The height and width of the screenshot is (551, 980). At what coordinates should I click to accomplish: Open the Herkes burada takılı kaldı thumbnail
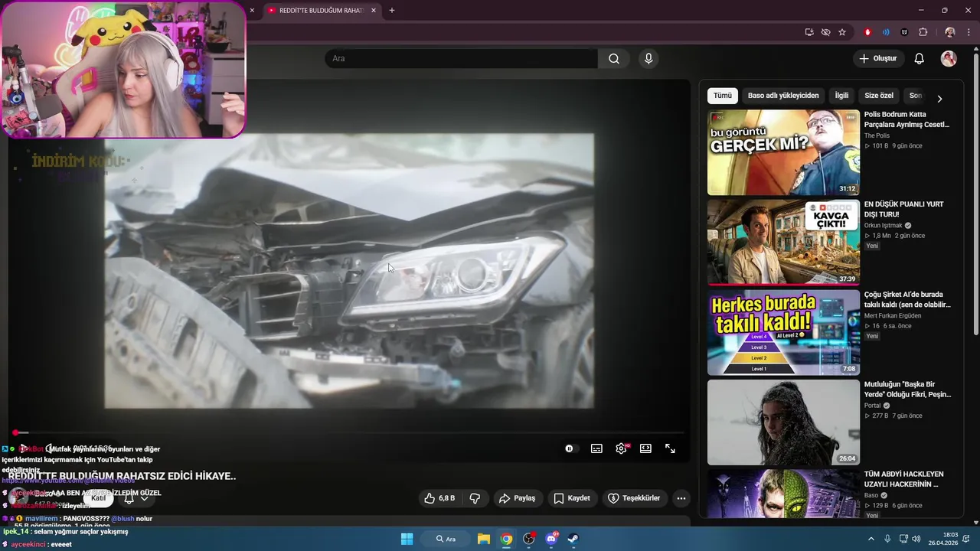click(x=783, y=332)
